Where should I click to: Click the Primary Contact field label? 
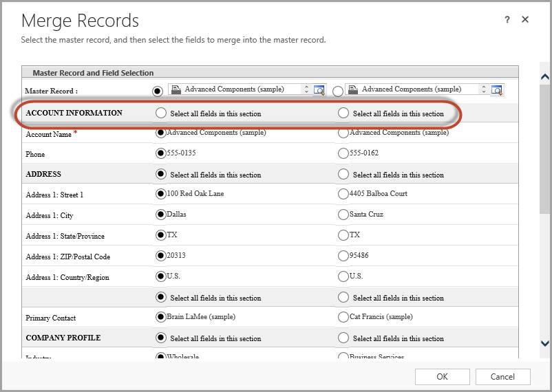51,318
